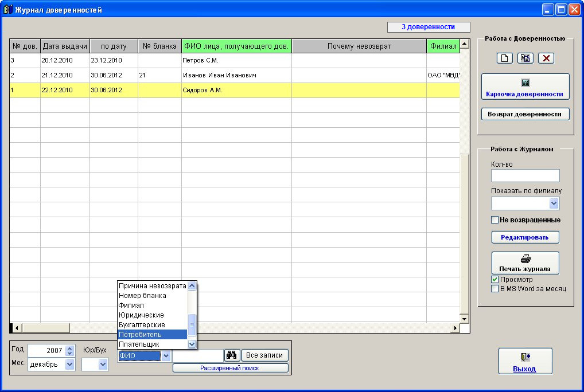Open the ФИО search field dropdown
Viewport: 584px width, 392px height.
(166, 355)
